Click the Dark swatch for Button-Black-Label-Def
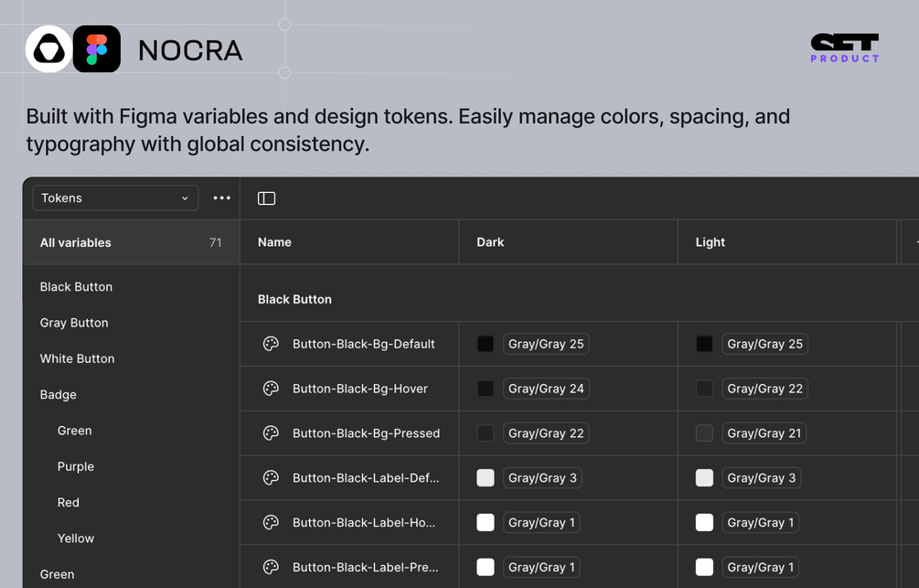 tap(486, 477)
